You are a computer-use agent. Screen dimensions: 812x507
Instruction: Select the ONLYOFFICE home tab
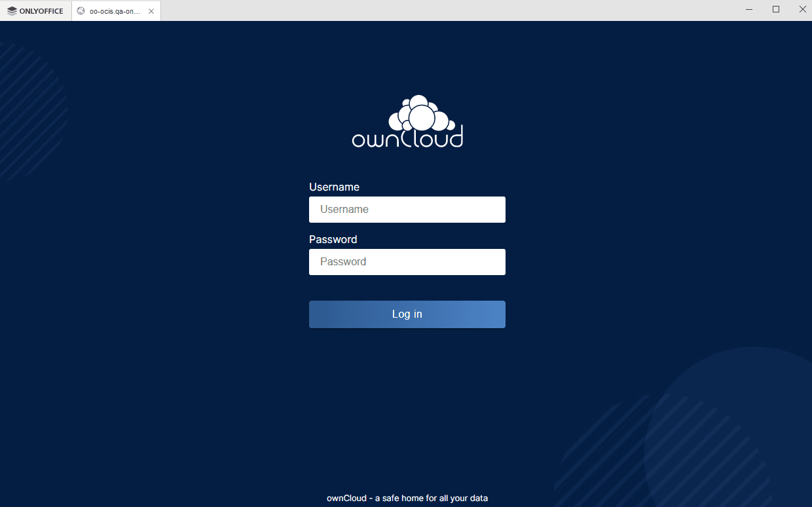click(x=36, y=10)
